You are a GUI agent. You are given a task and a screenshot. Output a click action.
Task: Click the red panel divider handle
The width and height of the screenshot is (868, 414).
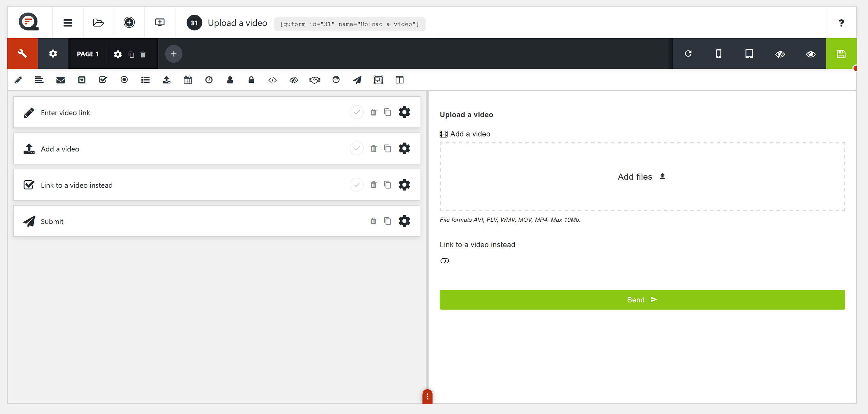tap(427, 396)
